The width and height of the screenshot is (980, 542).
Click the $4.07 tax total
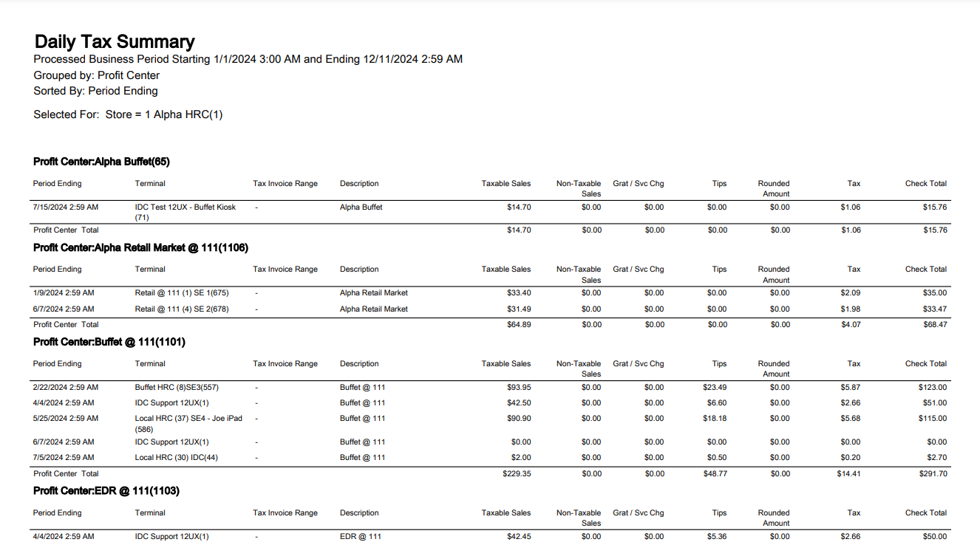pos(851,325)
